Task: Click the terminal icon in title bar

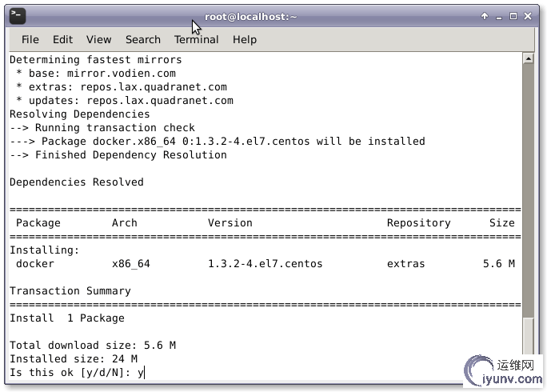Action: point(18,16)
